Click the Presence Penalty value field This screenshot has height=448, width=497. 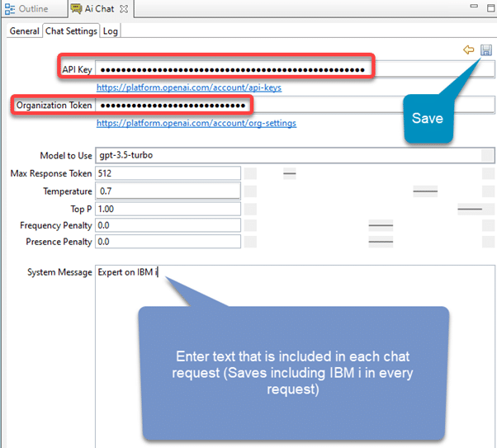168,243
